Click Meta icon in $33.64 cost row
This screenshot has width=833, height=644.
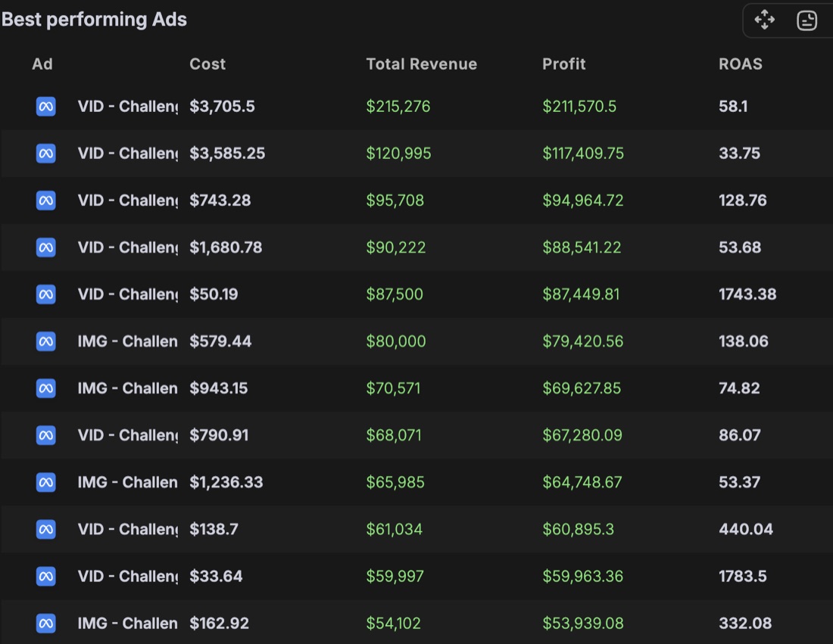[45, 576]
